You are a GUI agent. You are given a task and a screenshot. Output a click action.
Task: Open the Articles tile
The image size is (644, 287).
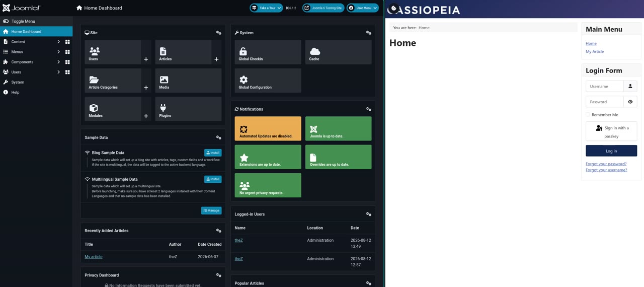coord(183,52)
